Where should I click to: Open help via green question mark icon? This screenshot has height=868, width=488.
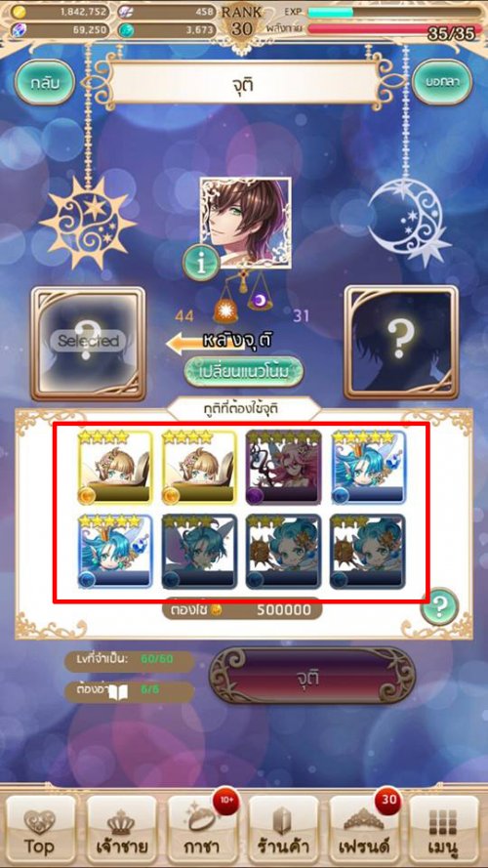(x=439, y=607)
